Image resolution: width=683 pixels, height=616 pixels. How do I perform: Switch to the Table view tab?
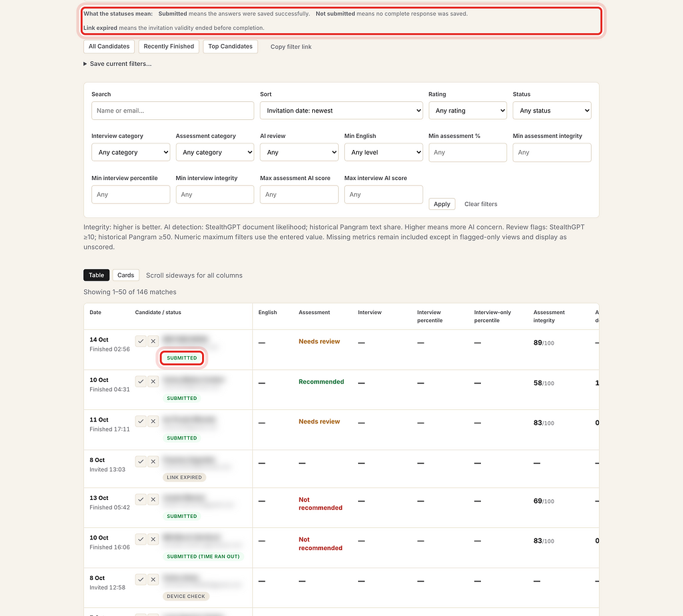(x=96, y=275)
